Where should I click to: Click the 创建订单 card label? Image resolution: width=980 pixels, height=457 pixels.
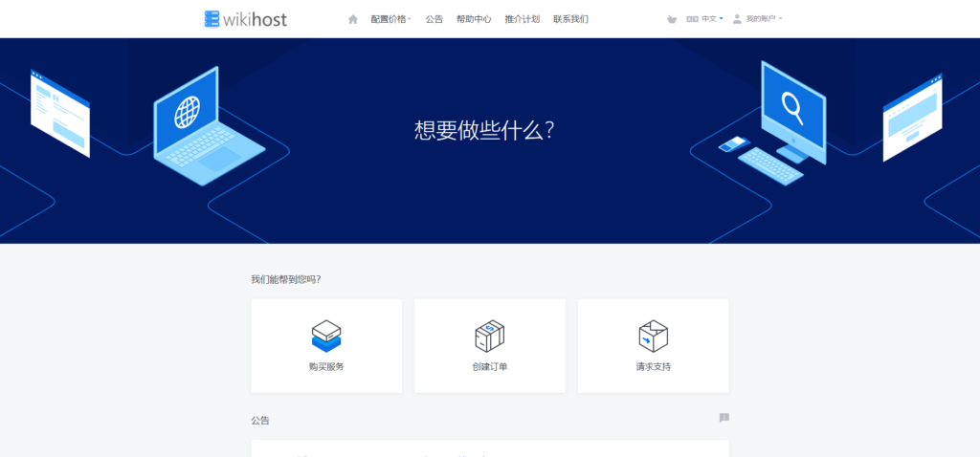[x=489, y=367]
